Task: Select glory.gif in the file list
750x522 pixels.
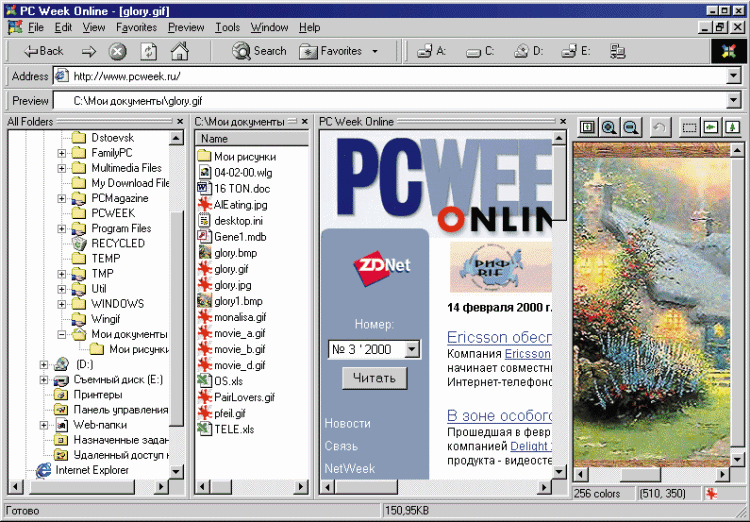Action: (x=231, y=269)
